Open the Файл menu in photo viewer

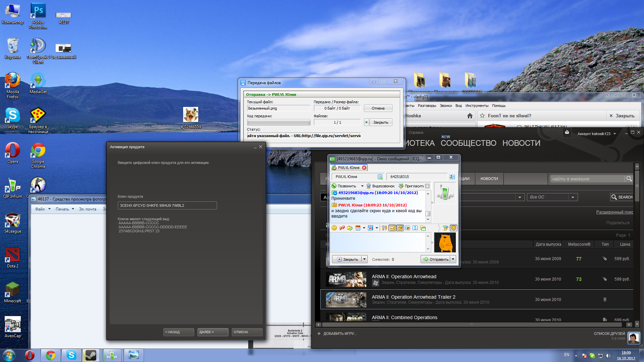tap(43, 209)
